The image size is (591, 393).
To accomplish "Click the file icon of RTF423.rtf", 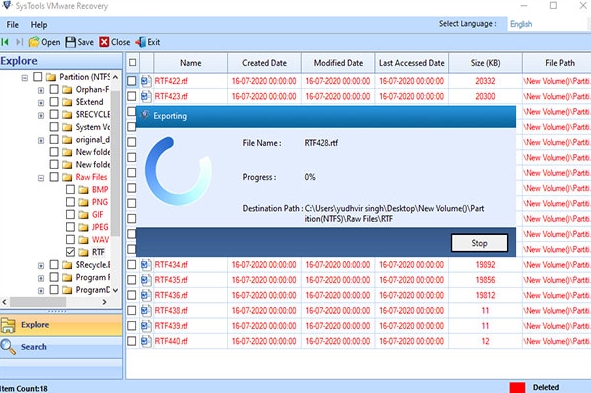I will [146, 96].
